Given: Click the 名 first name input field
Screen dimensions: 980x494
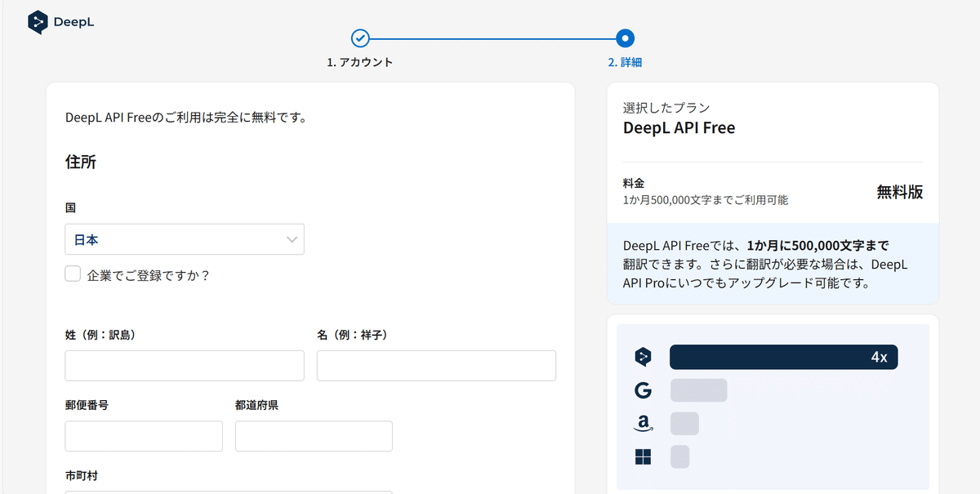Looking at the screenshot, I should (436, 365).
